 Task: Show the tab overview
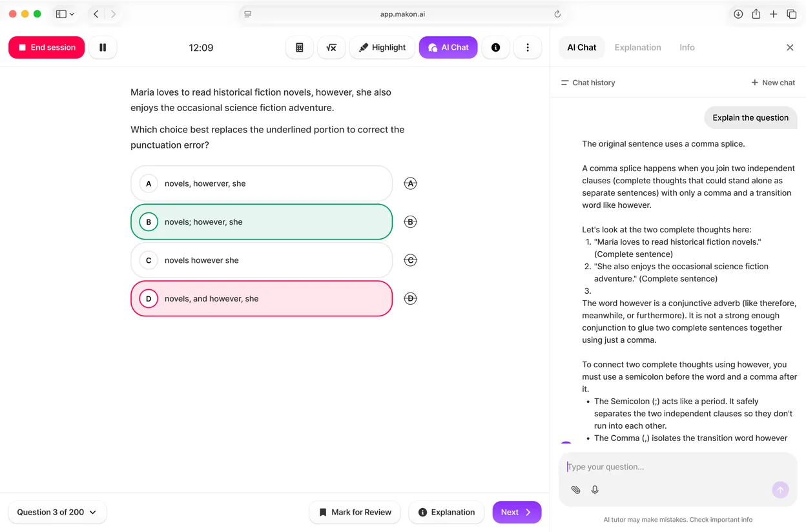[791, 14]
